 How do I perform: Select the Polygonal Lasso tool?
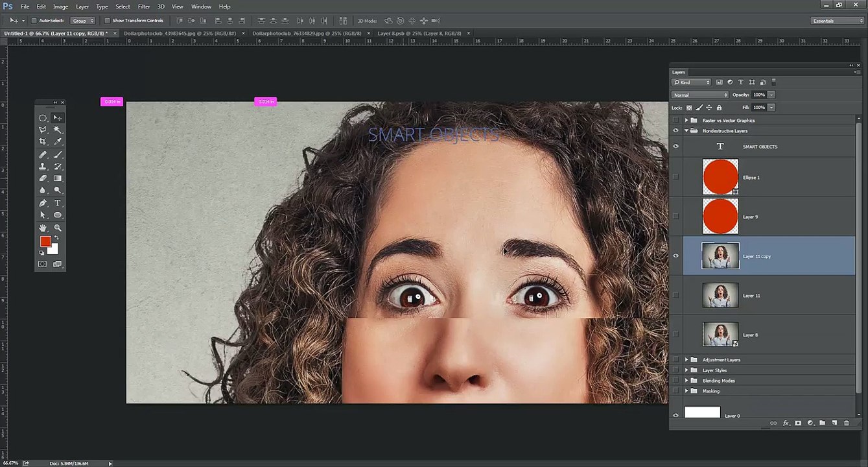coord(43,130)
